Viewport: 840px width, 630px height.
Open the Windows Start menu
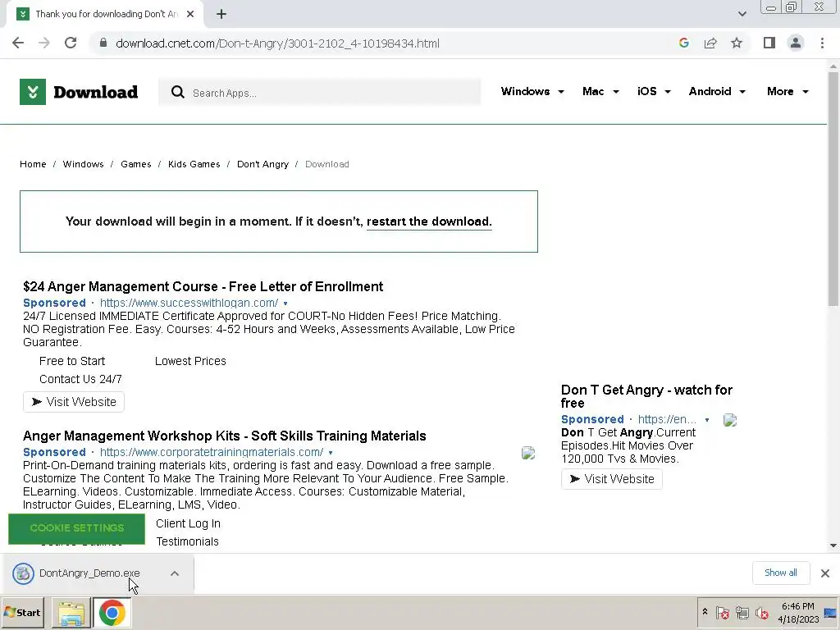[22, 612]
